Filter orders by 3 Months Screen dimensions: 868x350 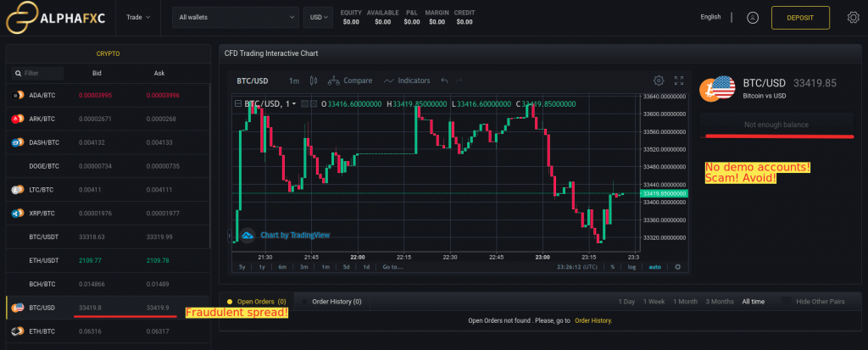720,302
